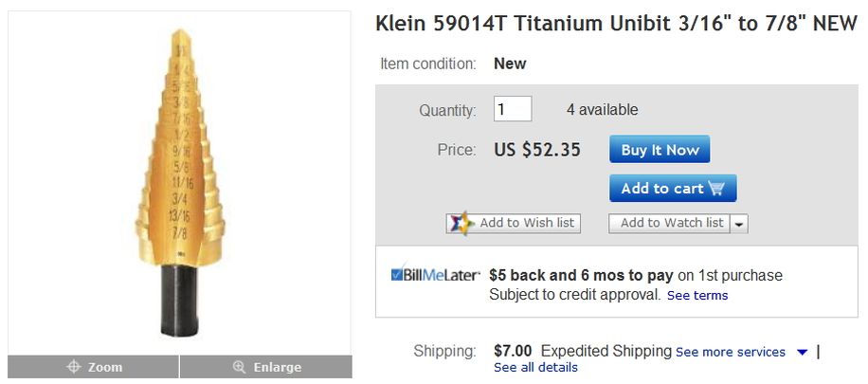Click the shopping cart icon on Add to cart
The width and height of the screenshot is (868, 384).
(716, 188)
